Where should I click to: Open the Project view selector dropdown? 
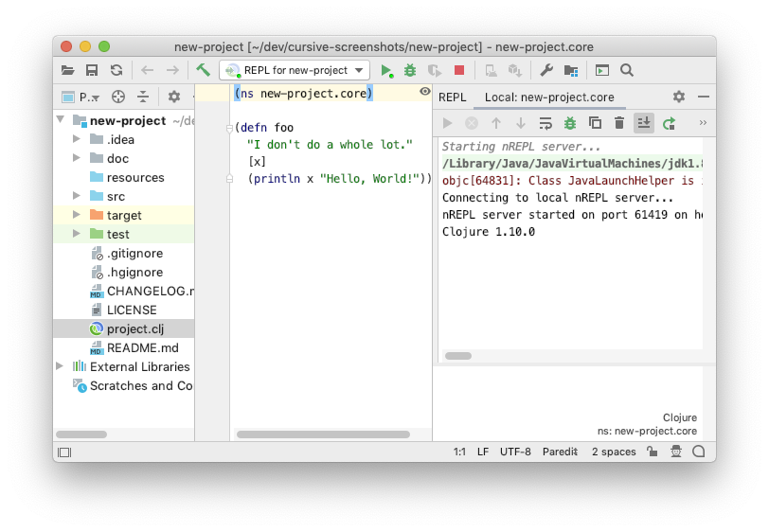click(x=81, y=98)
